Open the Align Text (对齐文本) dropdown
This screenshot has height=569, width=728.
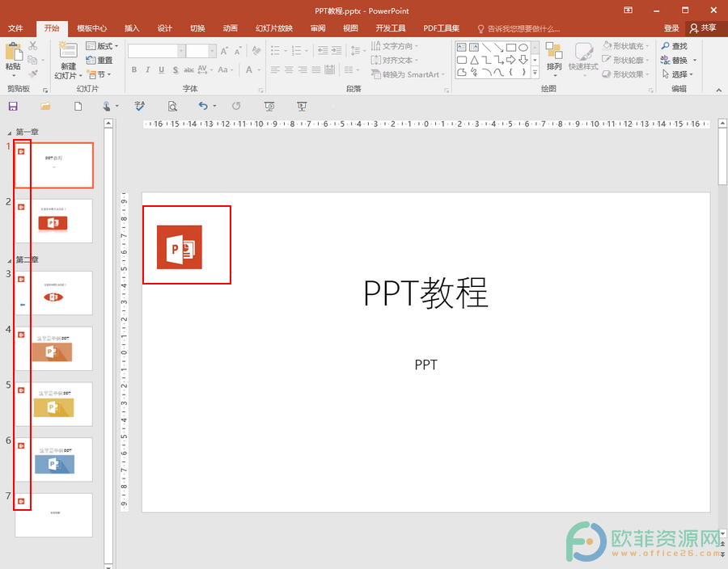click(395, 61)
